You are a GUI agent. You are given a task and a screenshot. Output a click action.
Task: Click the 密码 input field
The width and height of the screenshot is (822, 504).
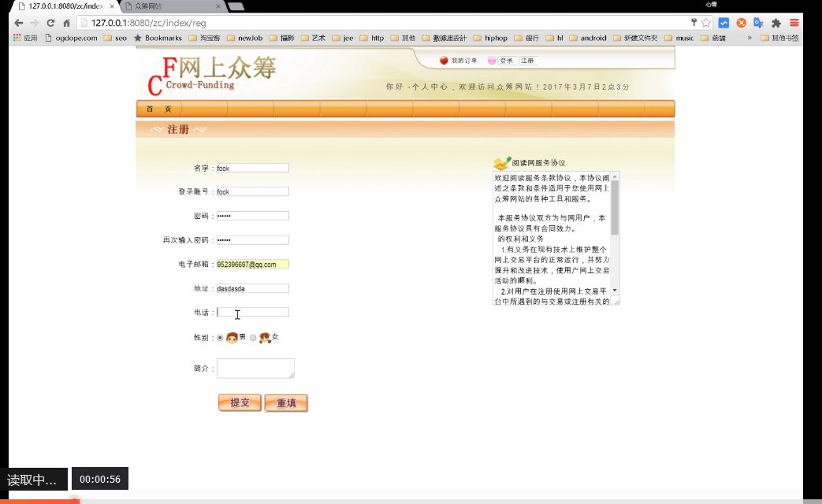pos(252,216)
